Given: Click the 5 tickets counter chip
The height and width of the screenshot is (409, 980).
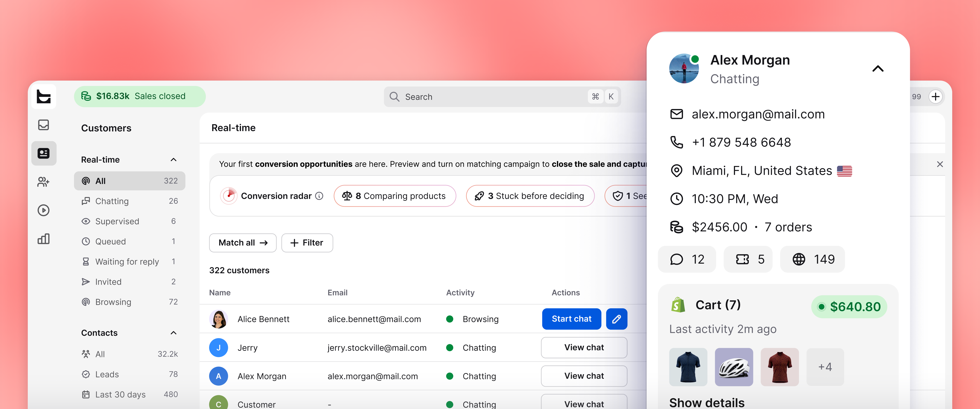Looking at the screenshot, I should (x=747, y=259).
